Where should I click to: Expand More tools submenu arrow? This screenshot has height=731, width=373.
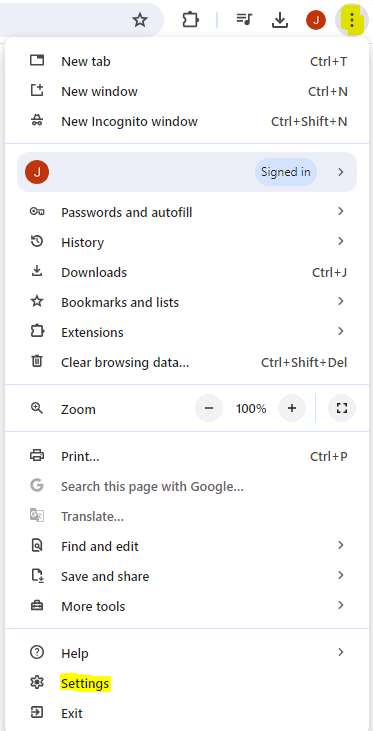click(x=341, y=606)
